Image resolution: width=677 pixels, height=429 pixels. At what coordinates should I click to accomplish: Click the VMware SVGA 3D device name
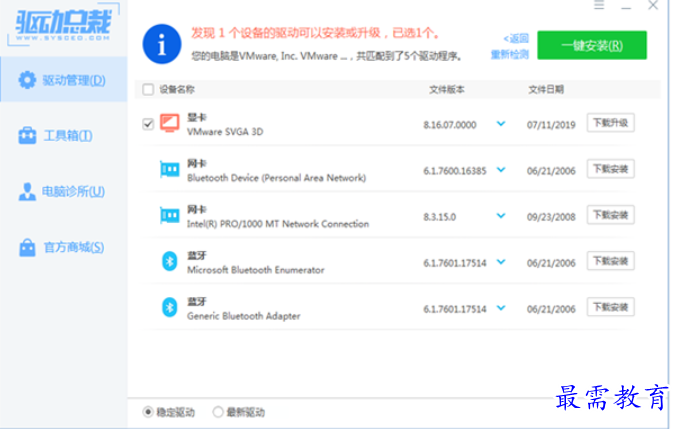click(x=225, y=132)
